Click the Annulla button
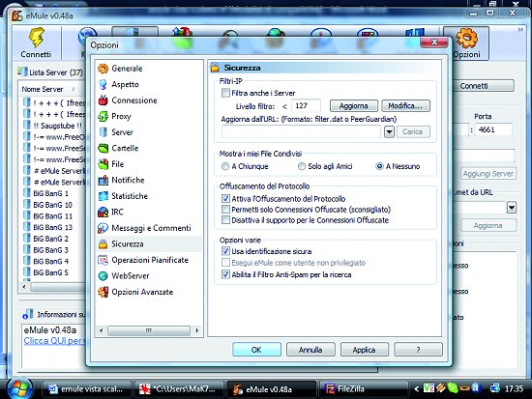 click(310, 350)
